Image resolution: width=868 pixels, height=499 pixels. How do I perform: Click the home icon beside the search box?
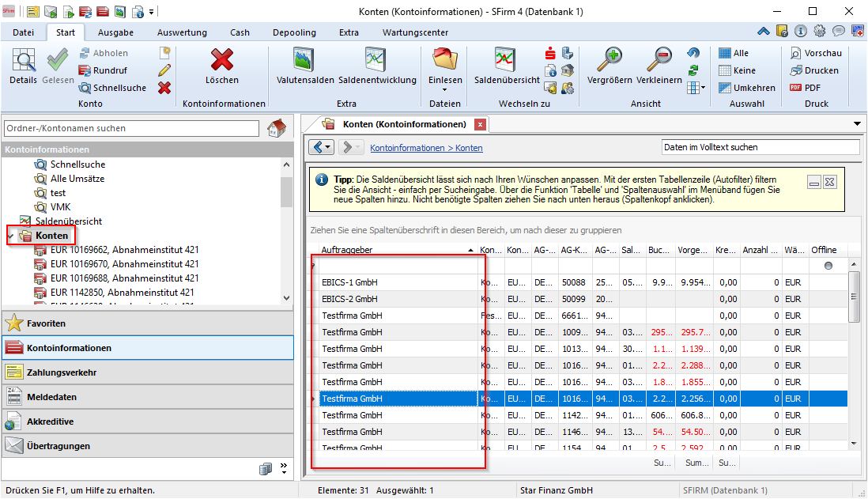pyautogui.click(x=276, y=128)
